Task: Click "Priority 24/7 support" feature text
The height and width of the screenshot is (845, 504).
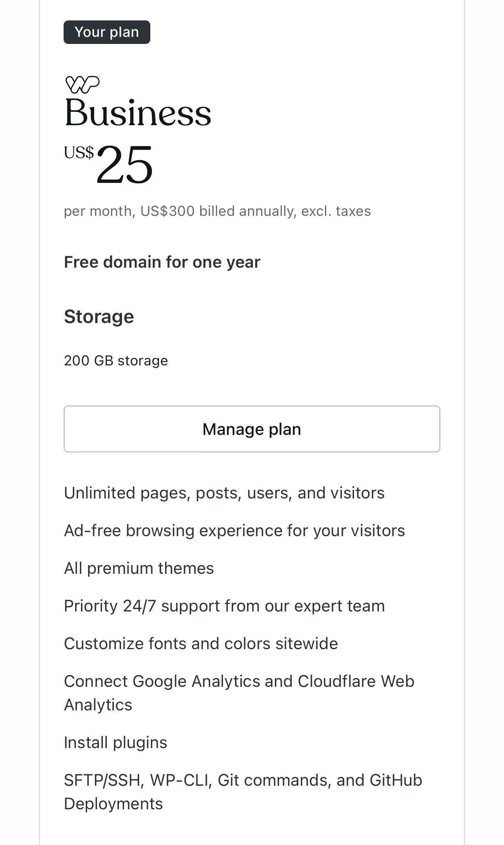Action: click(224, 606)
